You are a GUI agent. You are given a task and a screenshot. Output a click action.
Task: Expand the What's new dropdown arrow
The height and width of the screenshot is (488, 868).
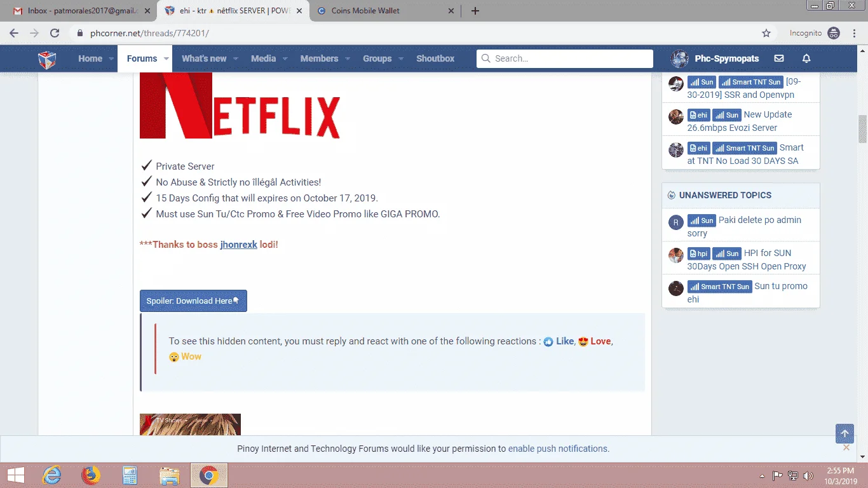pyautogui.click(x=235, y=58)
